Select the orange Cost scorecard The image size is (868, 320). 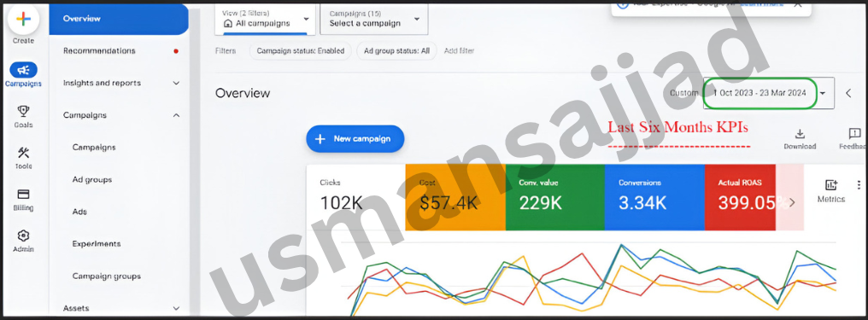point(455,197)
